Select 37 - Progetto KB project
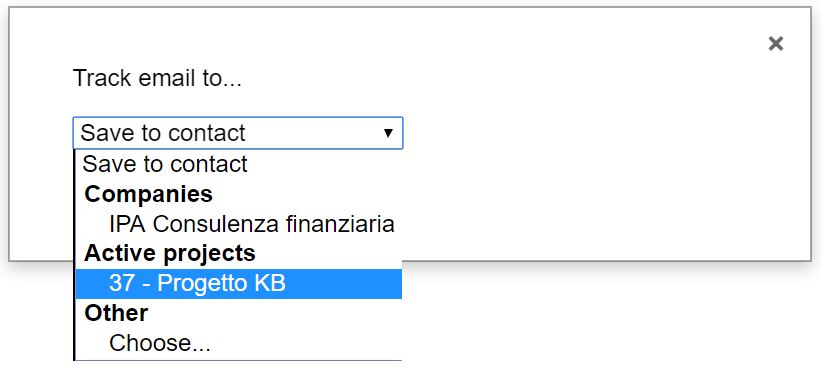This screenshot has width=822, height=368. (239, 284)
